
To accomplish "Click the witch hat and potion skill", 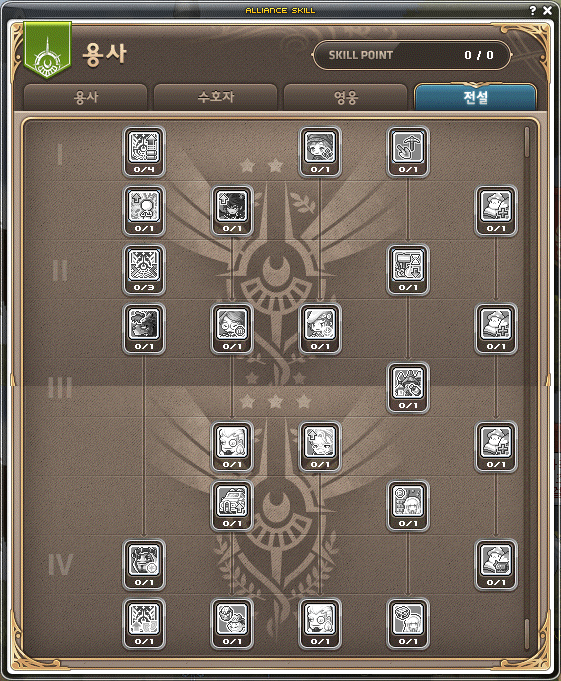I will coord(408,387).
